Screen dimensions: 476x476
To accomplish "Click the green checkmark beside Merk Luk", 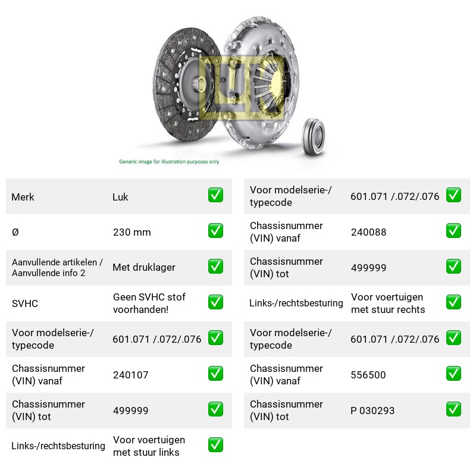I will tap(215, 195).
